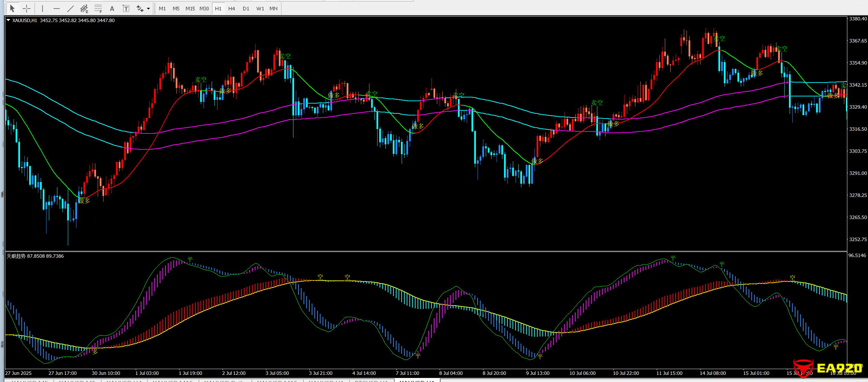Click the Arrows objects icon

pos(139,8)
